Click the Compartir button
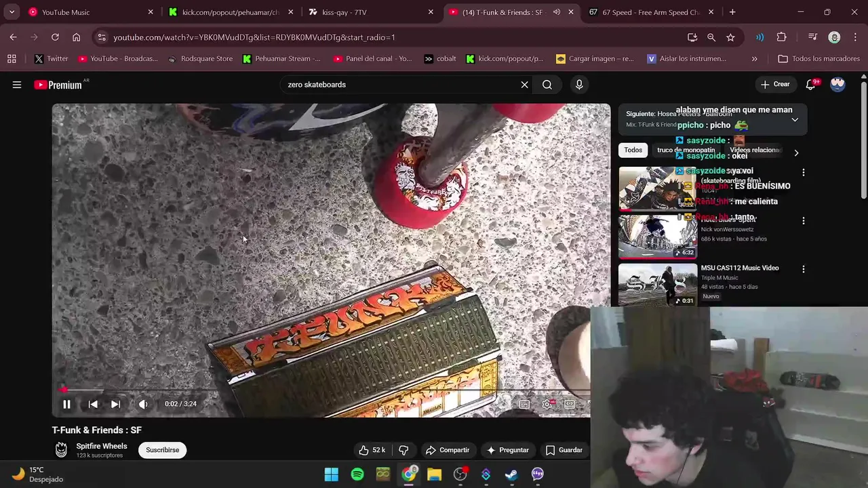This screenshot has width=868, height=488. tap(448, 450)
